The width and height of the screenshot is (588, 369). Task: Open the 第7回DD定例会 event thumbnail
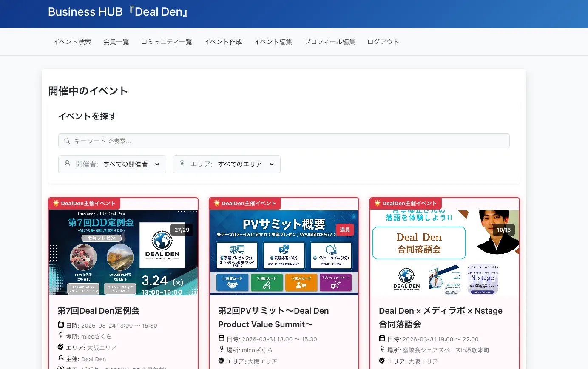(x=123, y=253)
